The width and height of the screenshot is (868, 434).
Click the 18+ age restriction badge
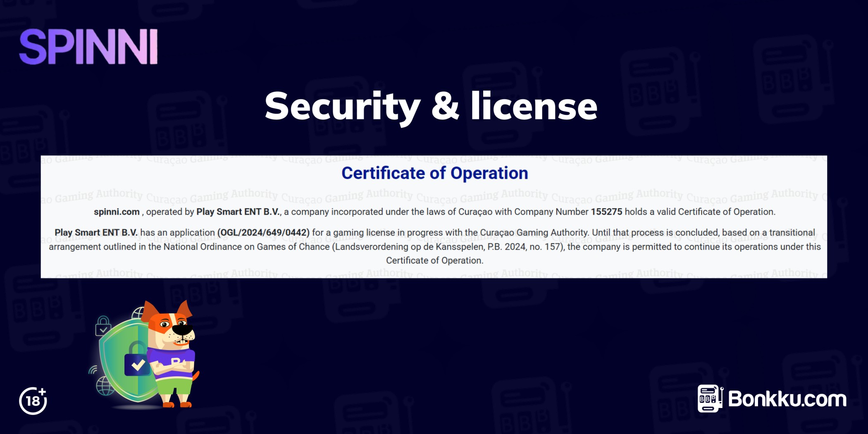click(x=33, y=401)
